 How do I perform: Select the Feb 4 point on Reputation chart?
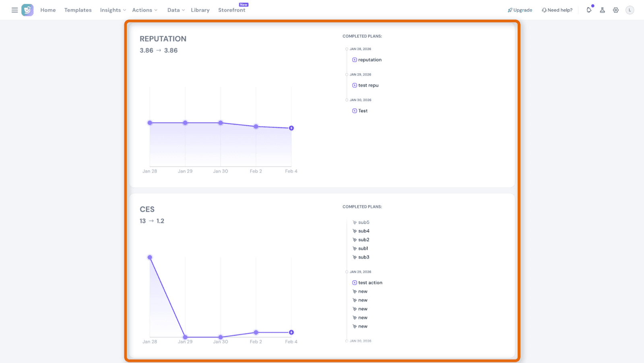pos(291,128)
